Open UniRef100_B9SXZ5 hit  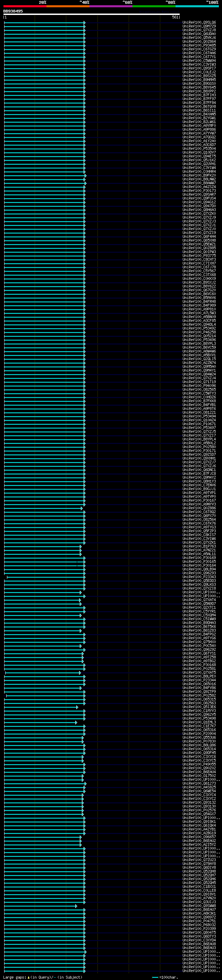[199, 76]
